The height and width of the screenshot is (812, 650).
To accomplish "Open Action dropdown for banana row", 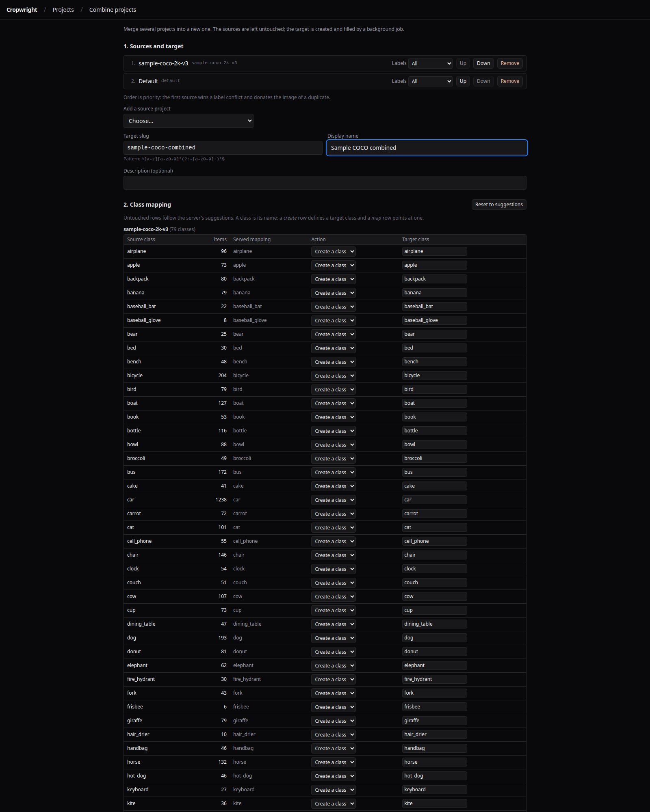I will [334, 293].
